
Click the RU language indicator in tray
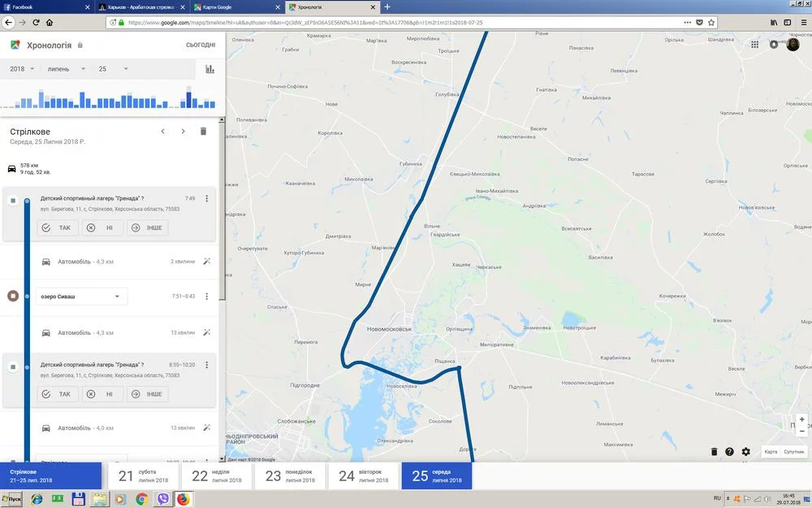point(717,498)
